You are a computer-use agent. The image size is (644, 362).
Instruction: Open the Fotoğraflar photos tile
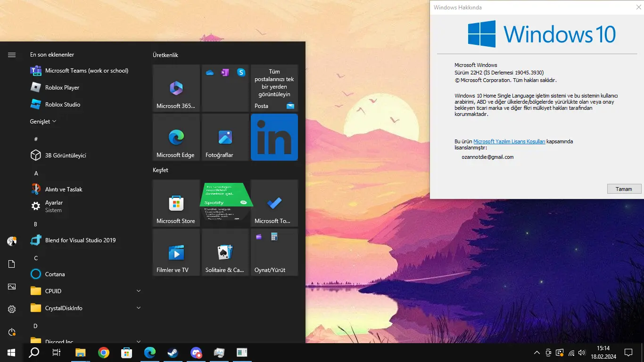click(225, 137)
